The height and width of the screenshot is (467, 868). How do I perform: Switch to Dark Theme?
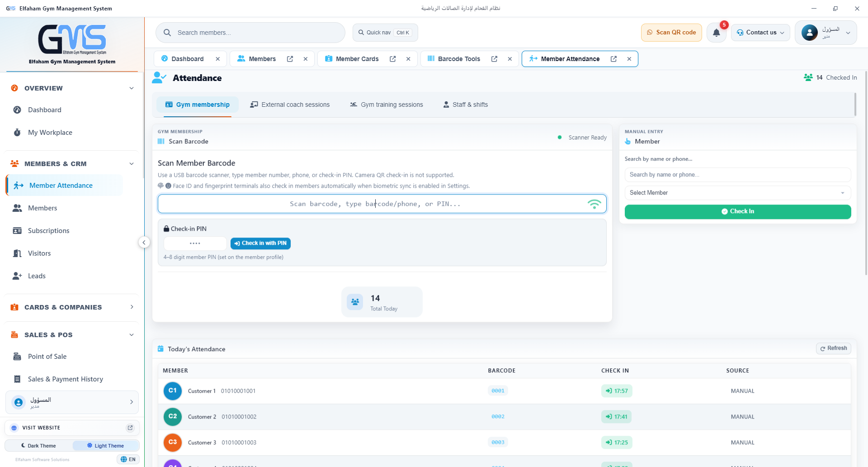tap(38, 446)
